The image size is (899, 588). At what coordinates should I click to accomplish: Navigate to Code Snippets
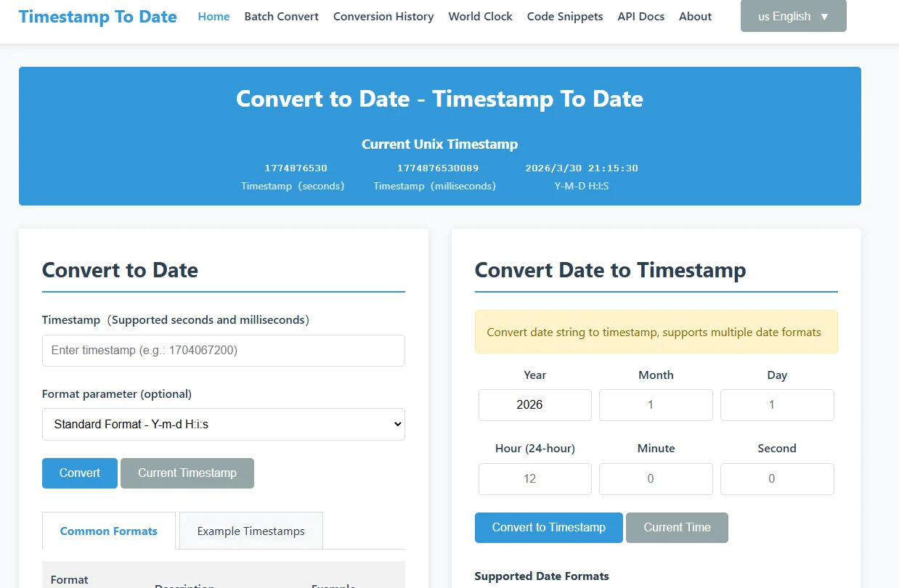click(x=564, y=17)
